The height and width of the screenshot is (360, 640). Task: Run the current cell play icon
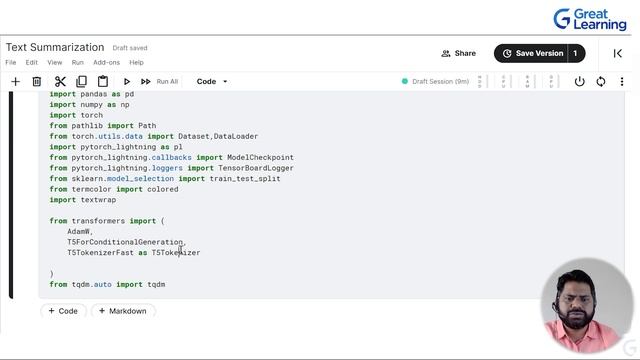pos(127,82)
